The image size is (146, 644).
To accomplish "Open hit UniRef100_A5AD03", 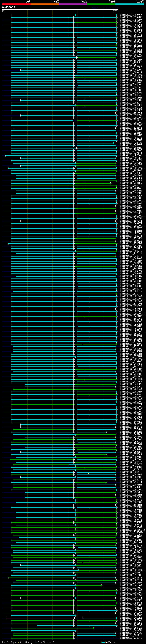I will (x=131, y=22).
